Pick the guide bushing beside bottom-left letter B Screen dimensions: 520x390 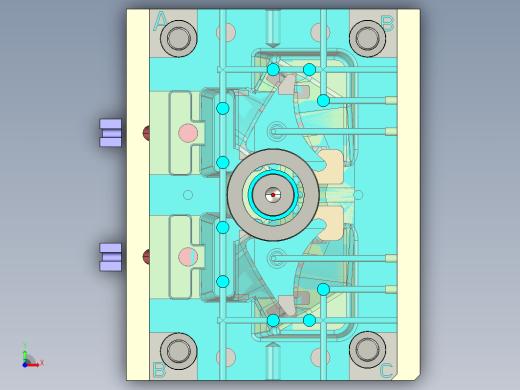[179, 351]
